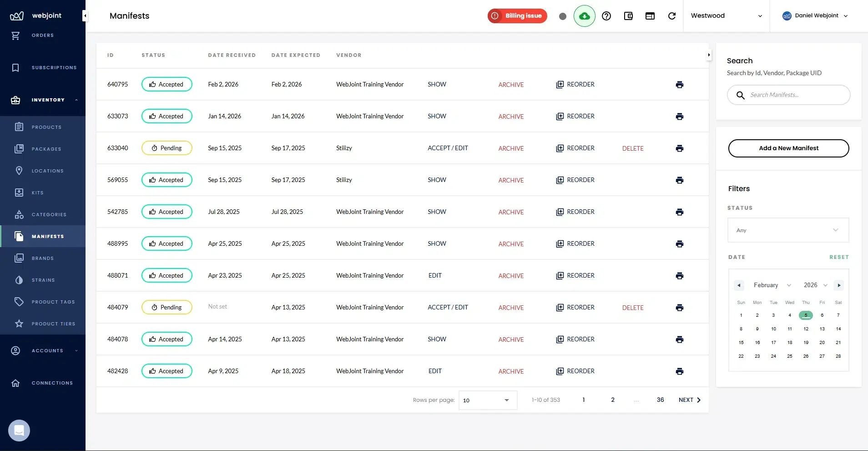Open the Westwood location dropdown
The image size is (868, 451).
point(726,15)
